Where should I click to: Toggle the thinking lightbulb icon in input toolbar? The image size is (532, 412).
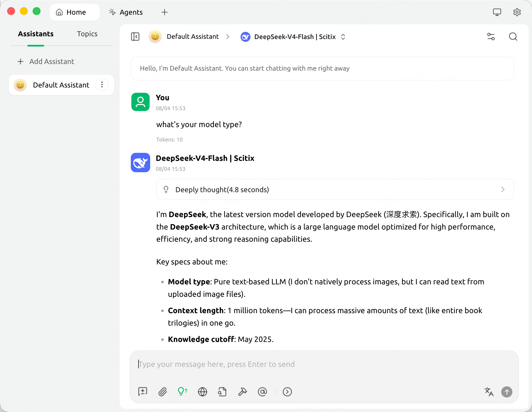point(182,392)
